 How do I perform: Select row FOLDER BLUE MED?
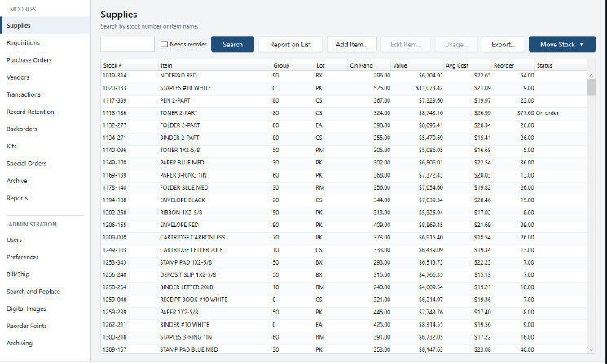[x=344, y=187]
